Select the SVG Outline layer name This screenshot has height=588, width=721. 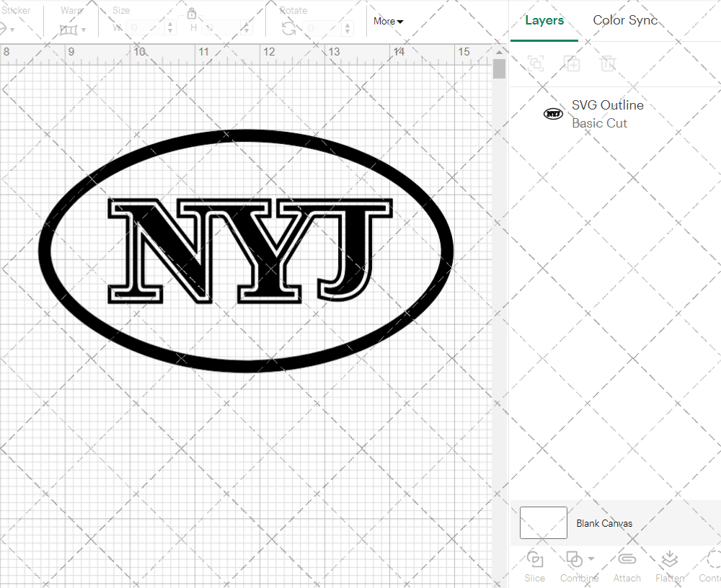point(607,104)
